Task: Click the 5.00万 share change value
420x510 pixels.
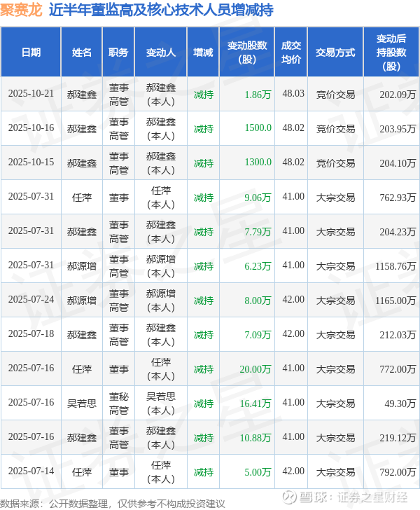Action: (x=258, y=472)
